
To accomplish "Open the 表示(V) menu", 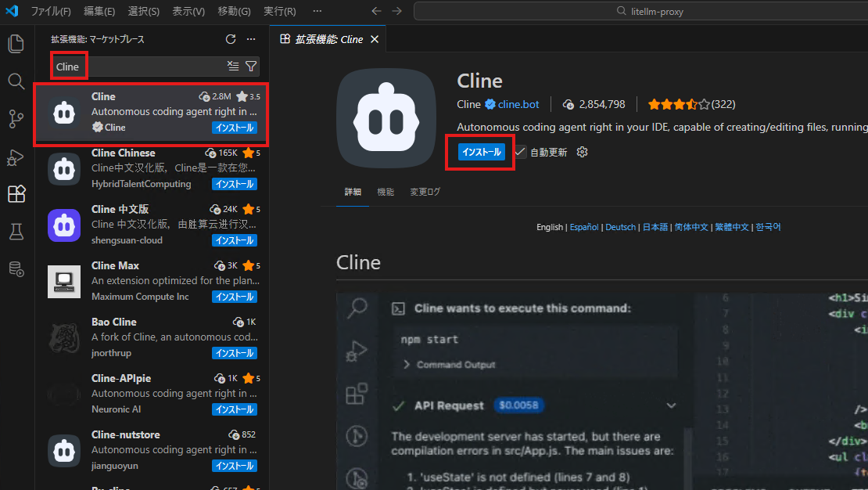I will click(x=188, y=11).
